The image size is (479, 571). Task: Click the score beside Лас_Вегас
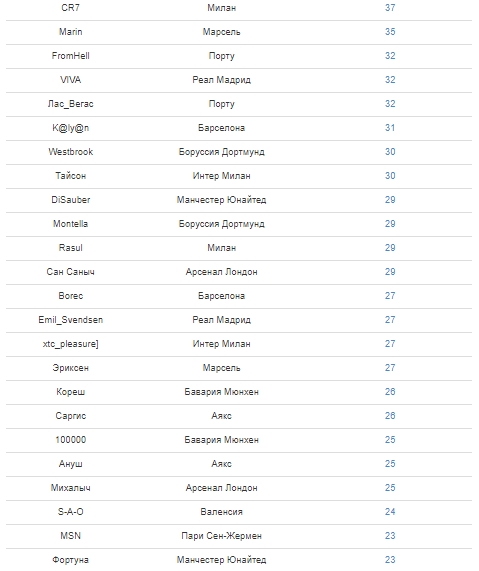390,104
